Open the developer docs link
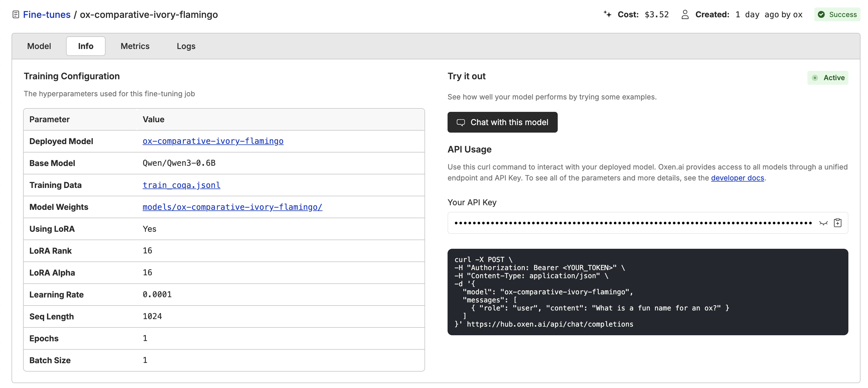 tap(737, 178)
